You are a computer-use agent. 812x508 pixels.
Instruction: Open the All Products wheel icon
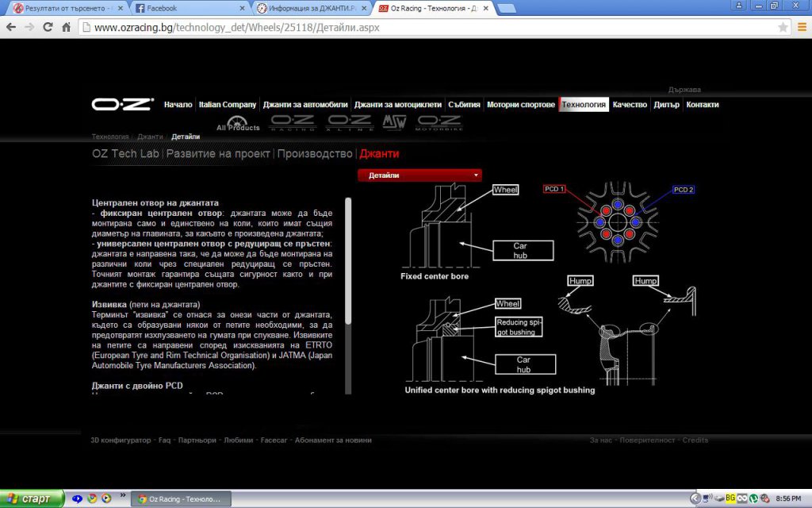(238, 123)
